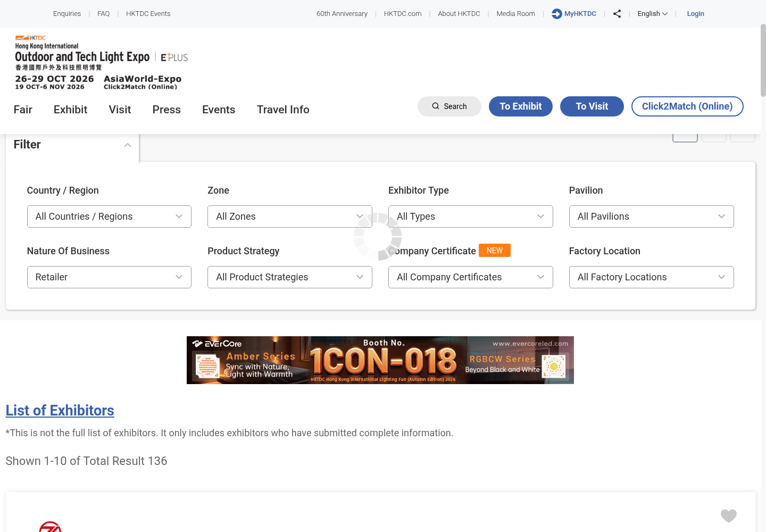Open the Exhibit menu

[x=70, y=110]
